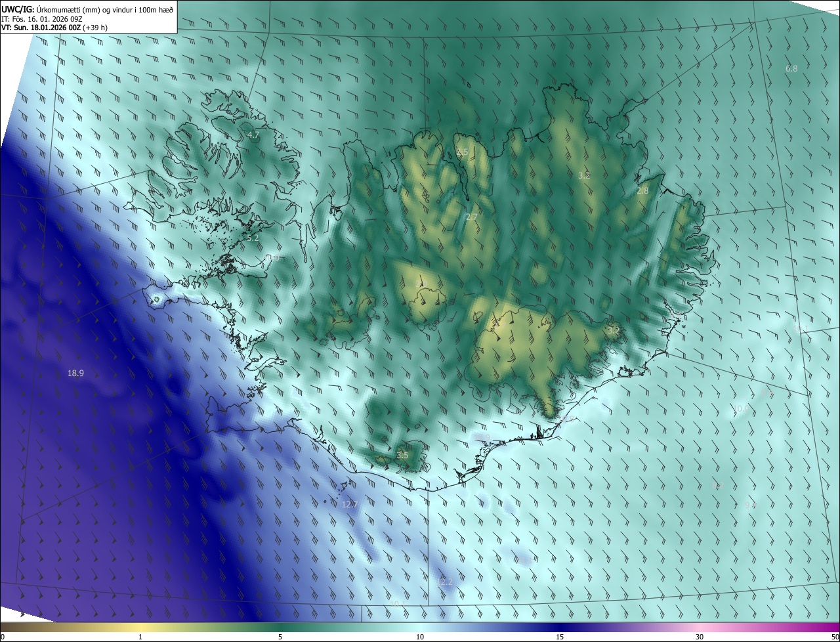The height and width of the screenshot is (642, 840).
Task: Click the "2.5" precipitation value
Action: click(x=462, y=152)
